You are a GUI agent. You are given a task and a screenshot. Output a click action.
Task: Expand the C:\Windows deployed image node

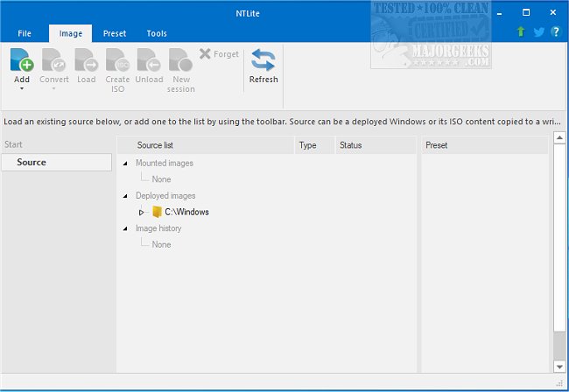click(141, 212)
